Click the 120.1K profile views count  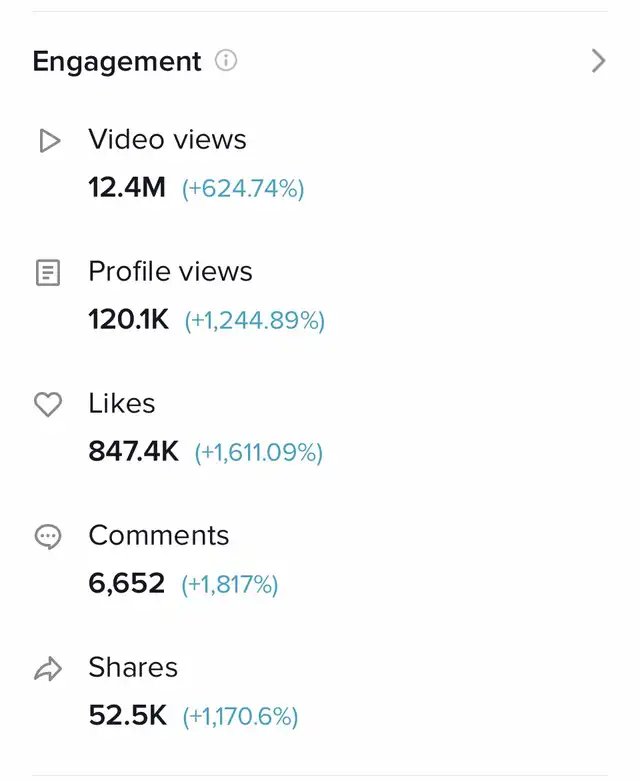click(x=129, y=319)
